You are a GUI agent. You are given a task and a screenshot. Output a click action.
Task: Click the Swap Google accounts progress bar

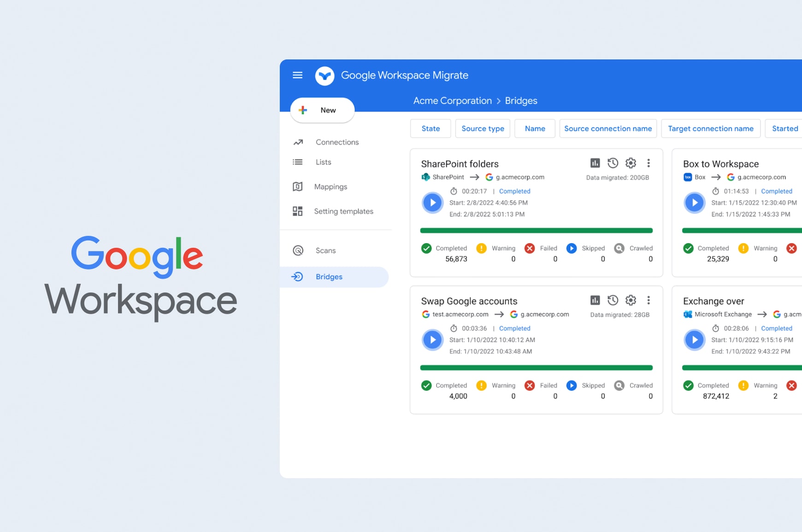pyautogui.click(x=536, y=367)
